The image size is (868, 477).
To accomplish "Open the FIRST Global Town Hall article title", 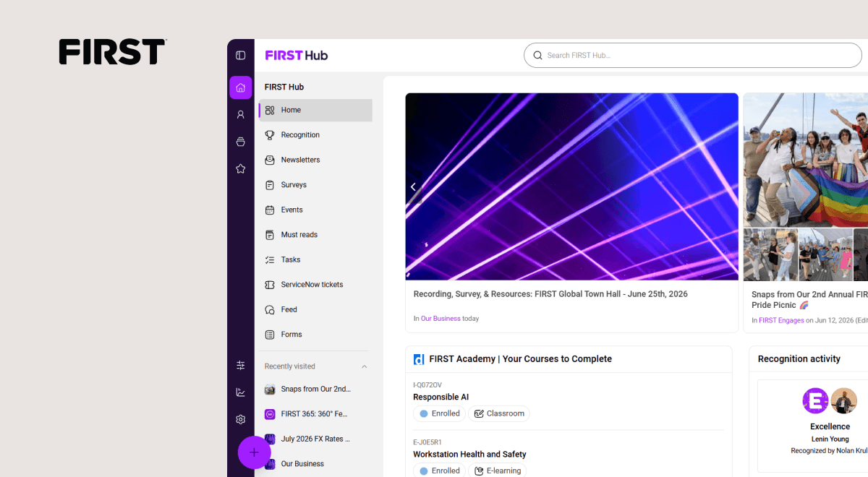I will pos(550,294).
